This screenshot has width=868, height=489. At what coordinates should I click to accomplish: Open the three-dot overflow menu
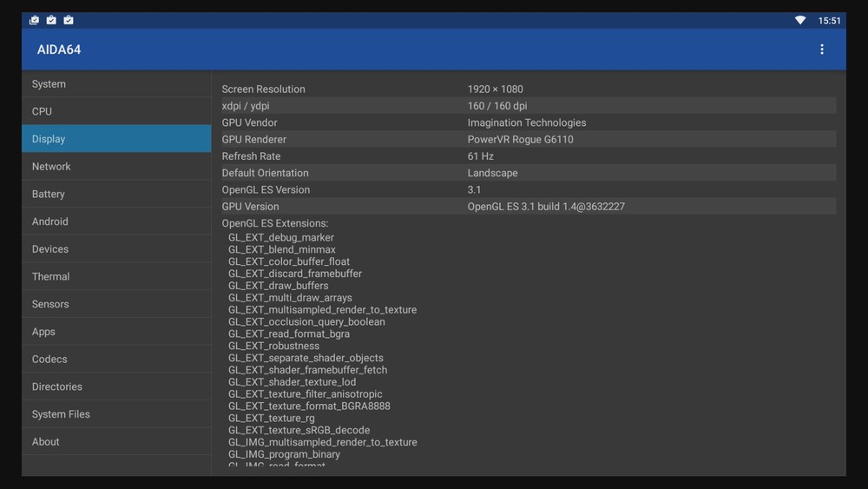[x=821, y=50]
